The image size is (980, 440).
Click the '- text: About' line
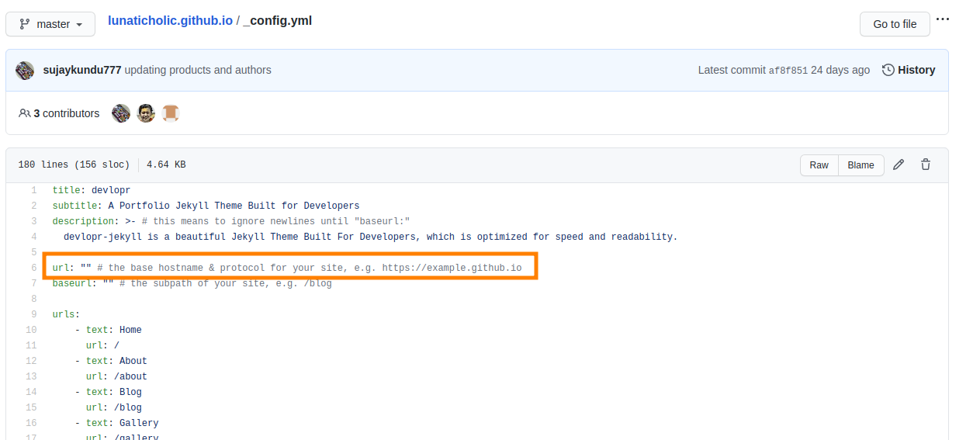click(111, 361)
